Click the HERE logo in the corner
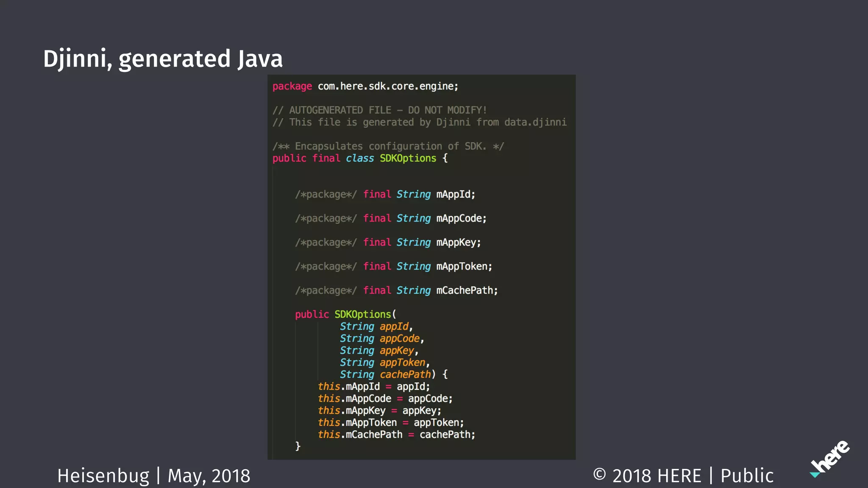The width and height of the screenshot is (868, 488). pyautogui.click(x=830, y=459)
